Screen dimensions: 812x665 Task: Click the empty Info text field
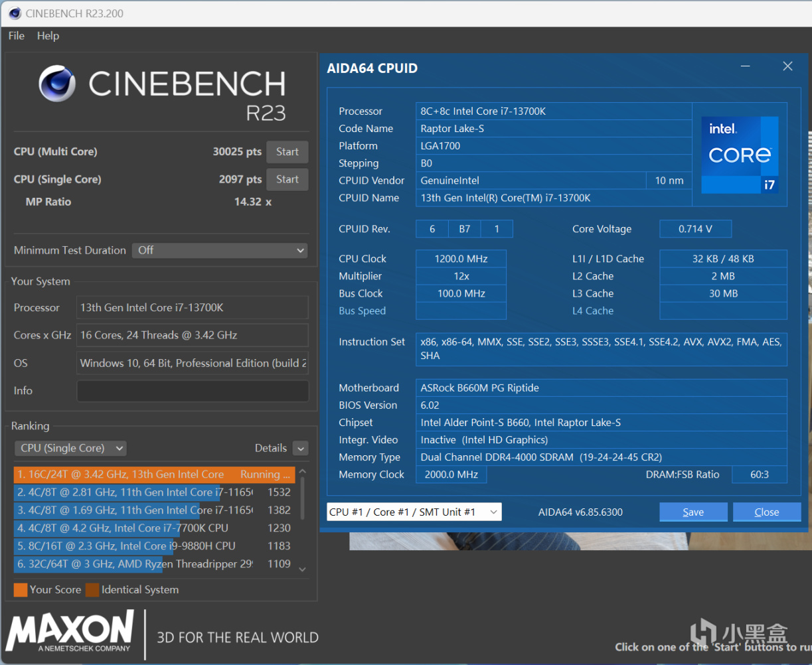[x=193, y=391]
